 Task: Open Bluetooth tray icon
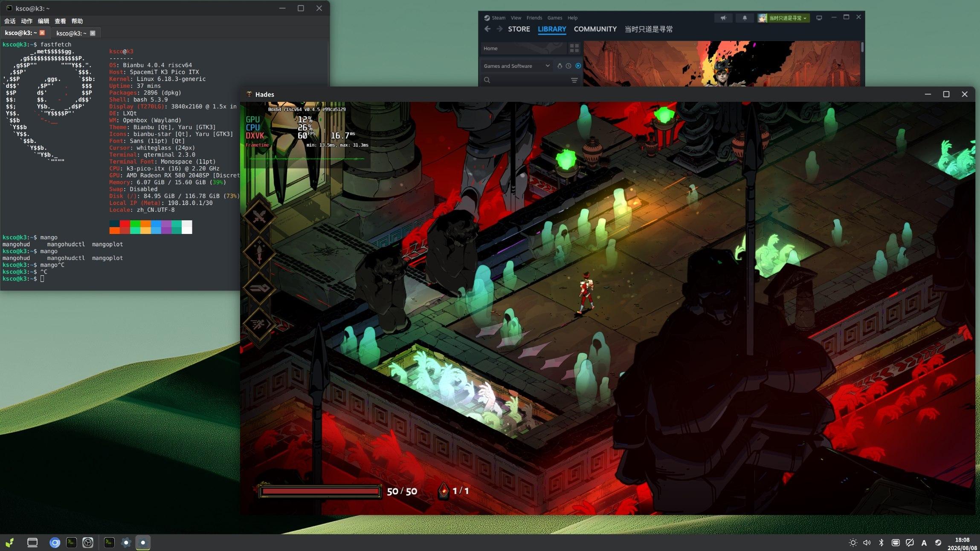(881, 542)
